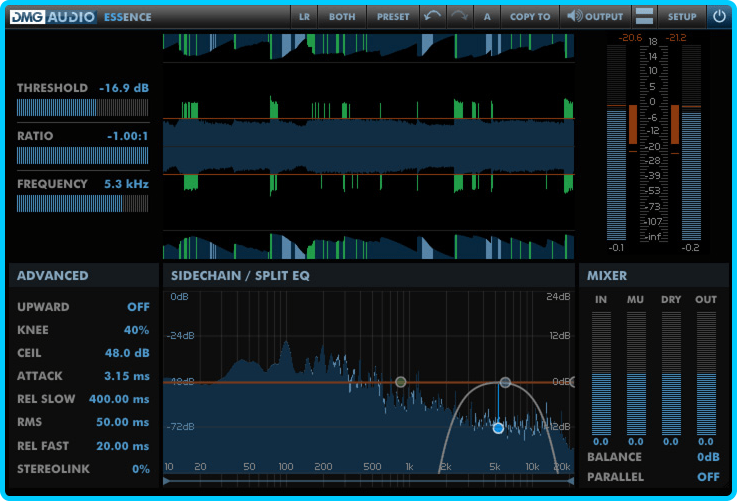Click the COPY TO button

(530, 16)
